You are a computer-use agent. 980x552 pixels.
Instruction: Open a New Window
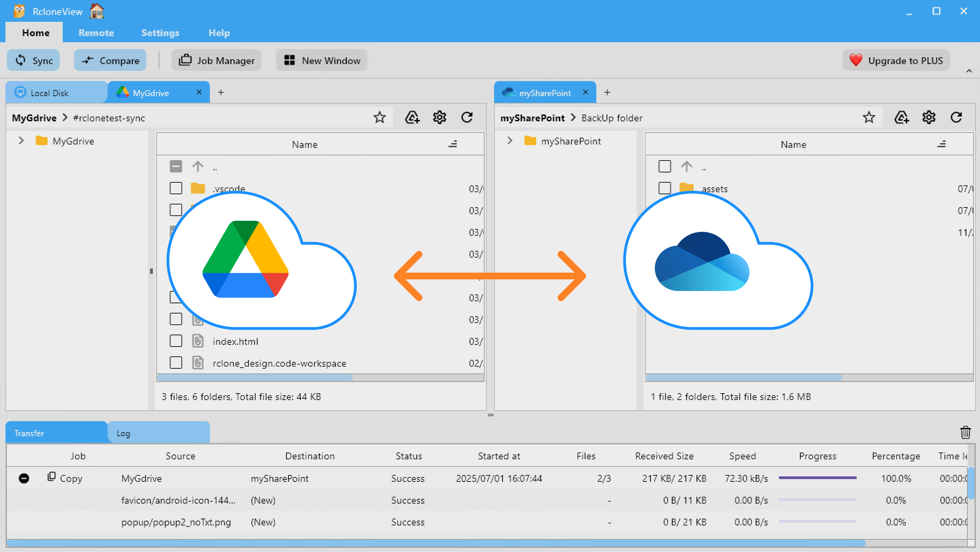tap(321, 60)
